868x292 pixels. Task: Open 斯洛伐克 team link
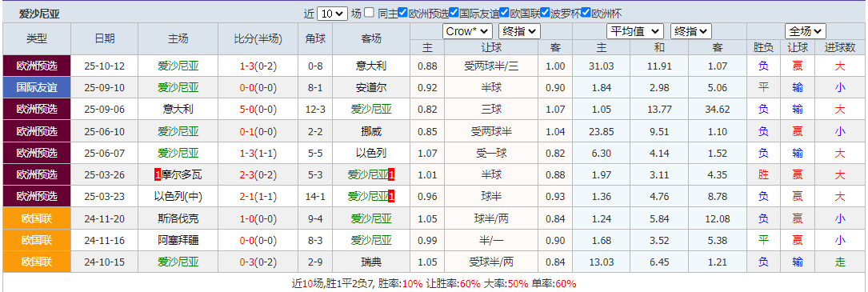click(178, 218)
